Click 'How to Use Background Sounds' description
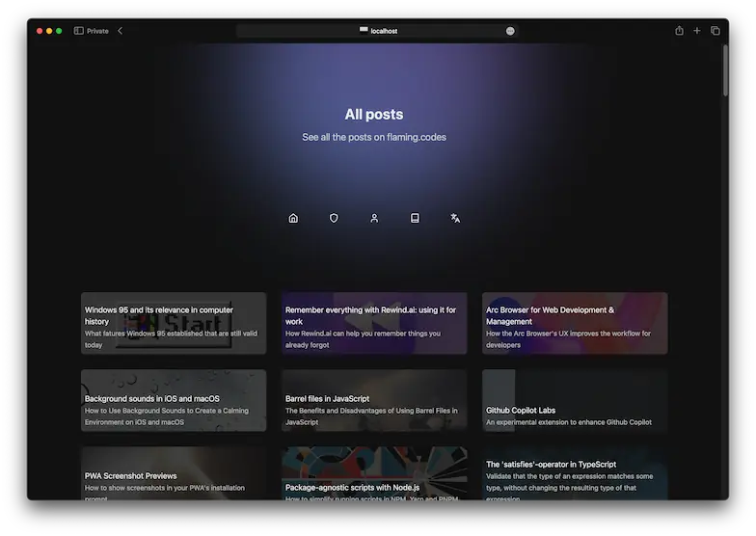Screen dimensions: 756x536 coord(167,416)
